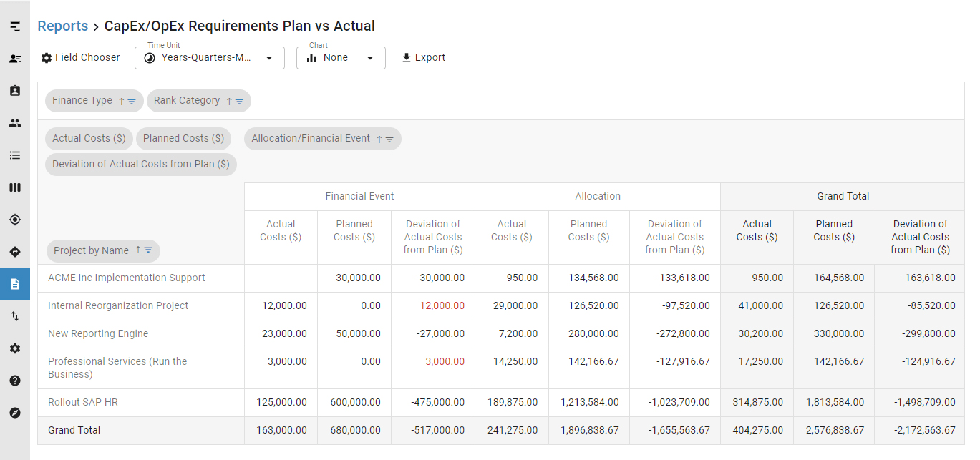Screen dimensions: 980x460
Task: Click the 2,576,838.67 planned total cell
Action: point(834,431)
